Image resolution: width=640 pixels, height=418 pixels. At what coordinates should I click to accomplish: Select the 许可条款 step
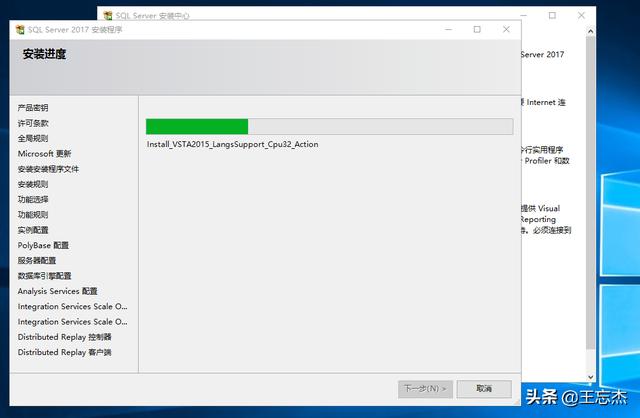(x=33, y=123)
